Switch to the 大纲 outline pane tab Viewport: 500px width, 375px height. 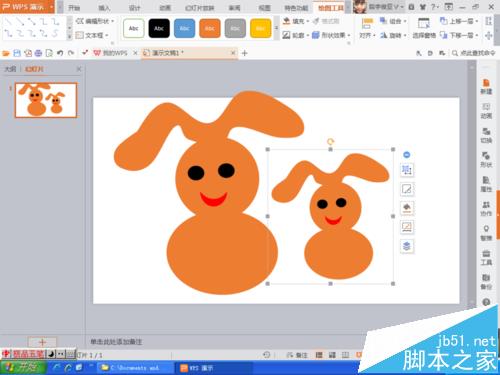pos(10,69)
